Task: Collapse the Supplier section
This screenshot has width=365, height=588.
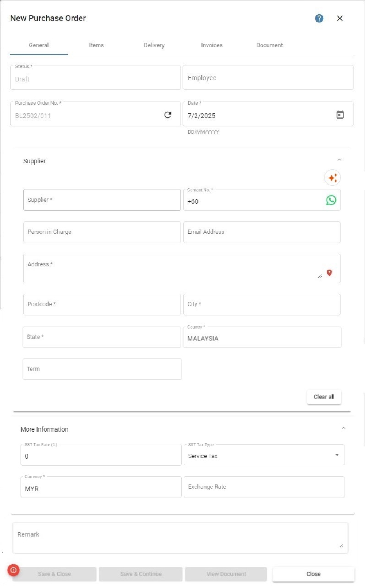Action: point(339,160)
